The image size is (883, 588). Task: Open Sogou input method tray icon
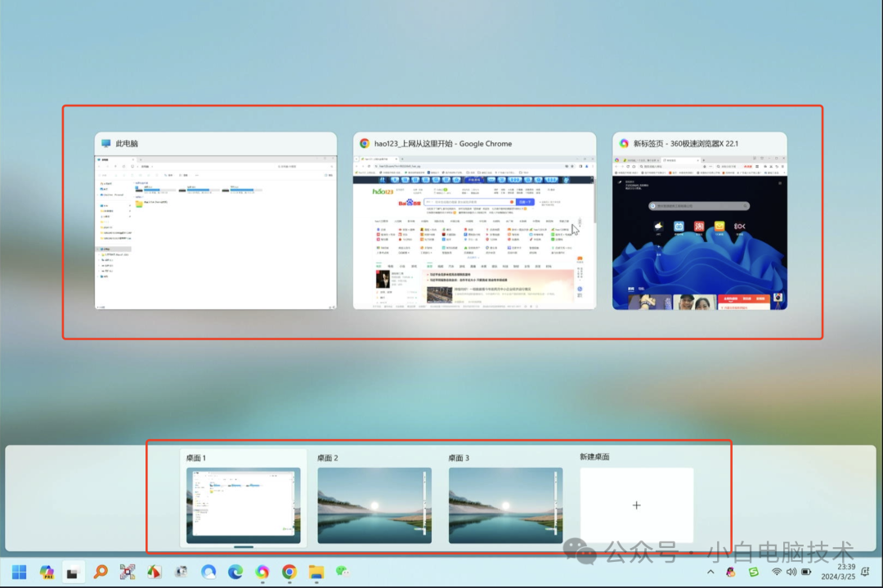tap(754, 572)
